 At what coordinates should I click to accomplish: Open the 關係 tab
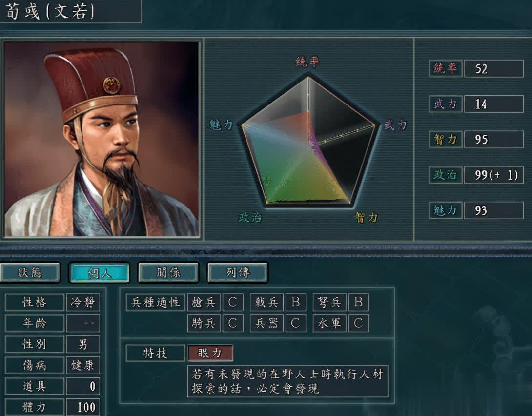coord(168,272)
